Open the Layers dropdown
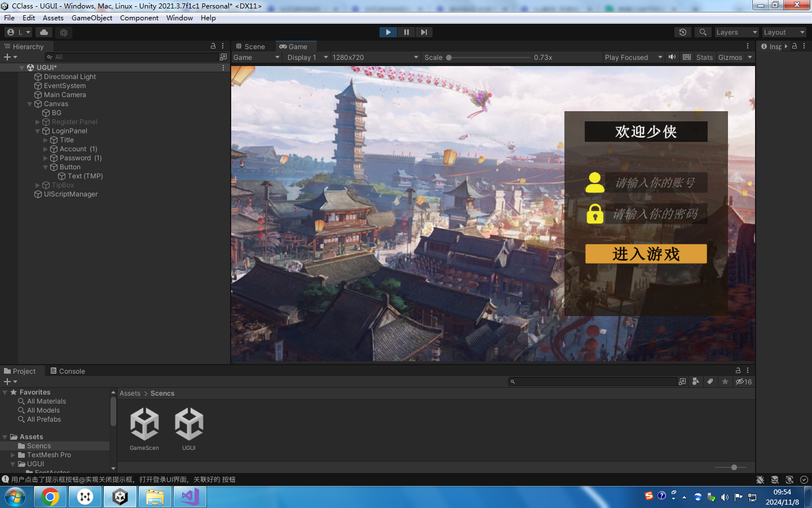This screenshot has width=812, height=508. point(736,32)
